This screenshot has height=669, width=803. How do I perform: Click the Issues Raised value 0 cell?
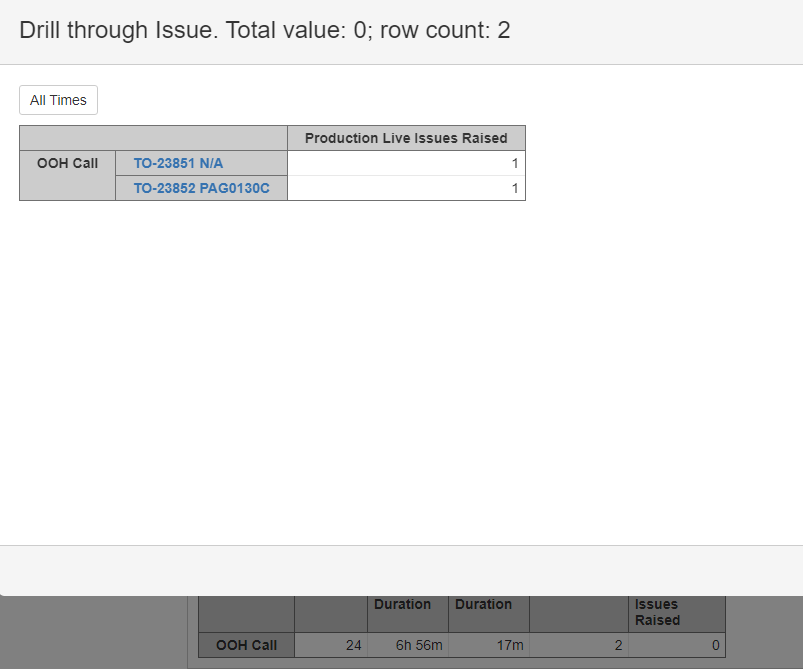[x=677, y=645]
